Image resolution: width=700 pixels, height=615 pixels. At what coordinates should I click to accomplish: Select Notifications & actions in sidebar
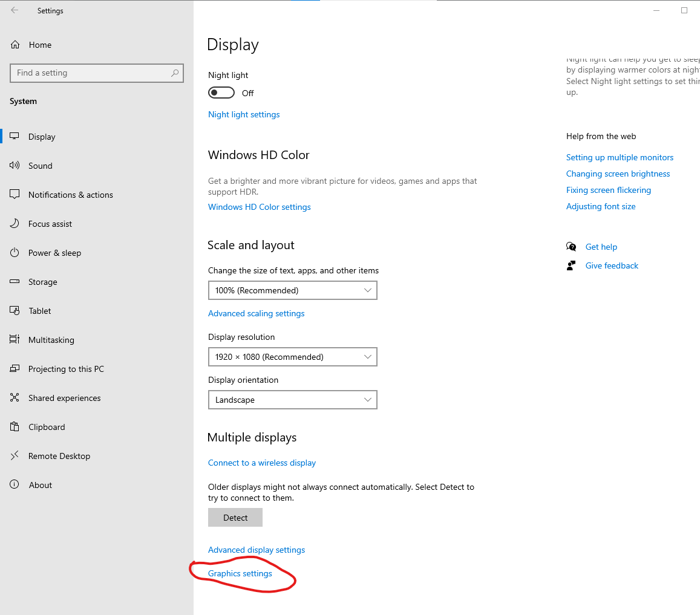[70, 195]
